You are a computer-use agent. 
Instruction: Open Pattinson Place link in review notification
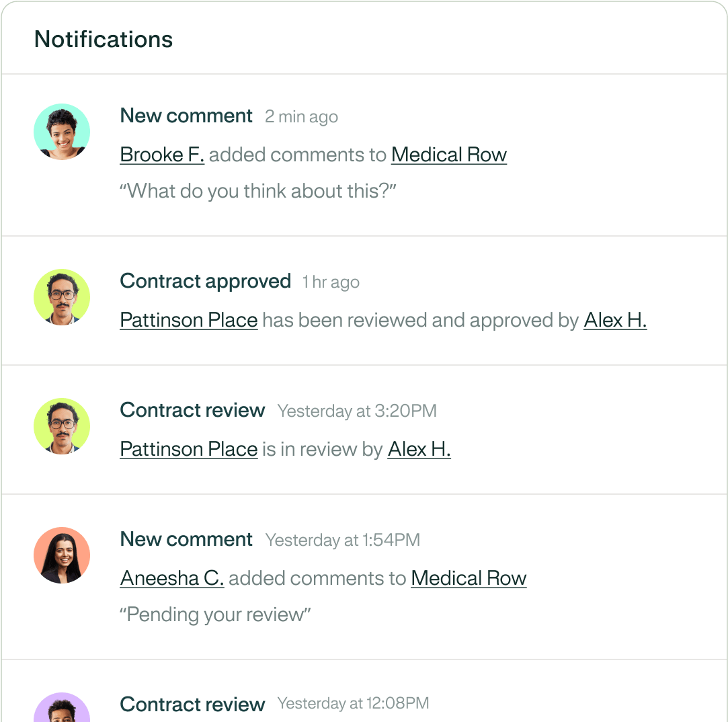pyautogui.click(x=189, y=449)
